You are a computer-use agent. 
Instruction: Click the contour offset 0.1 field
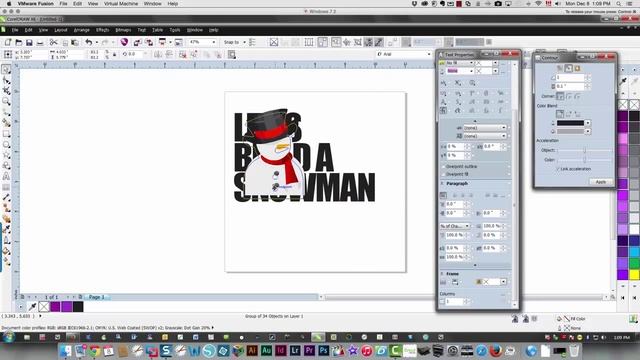[570, 87]
